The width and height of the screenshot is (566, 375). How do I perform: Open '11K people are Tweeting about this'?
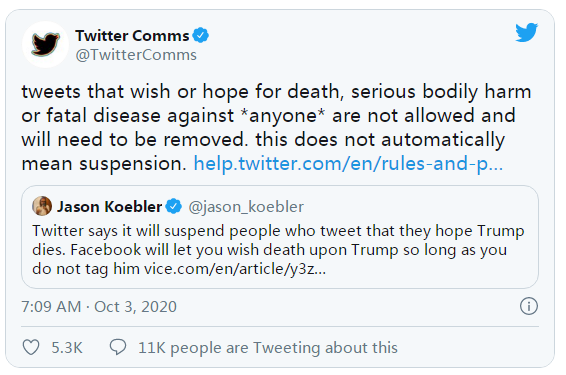point(268,348)
